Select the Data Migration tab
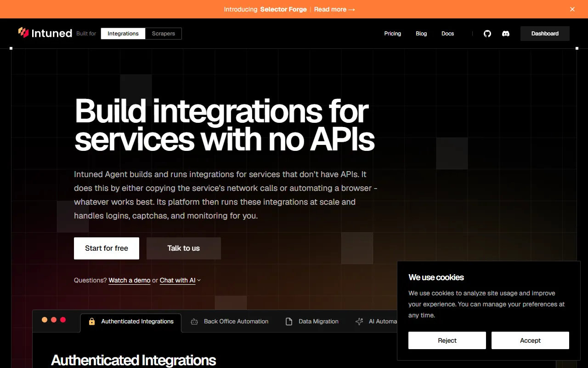Viewport: 588px width, 368px height. point(312,322)
